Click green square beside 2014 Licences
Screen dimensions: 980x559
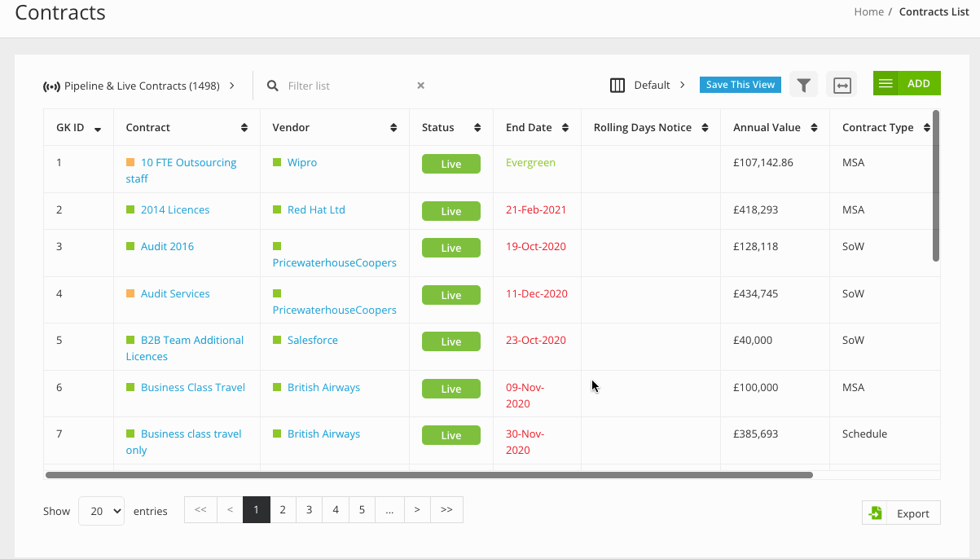130,209
